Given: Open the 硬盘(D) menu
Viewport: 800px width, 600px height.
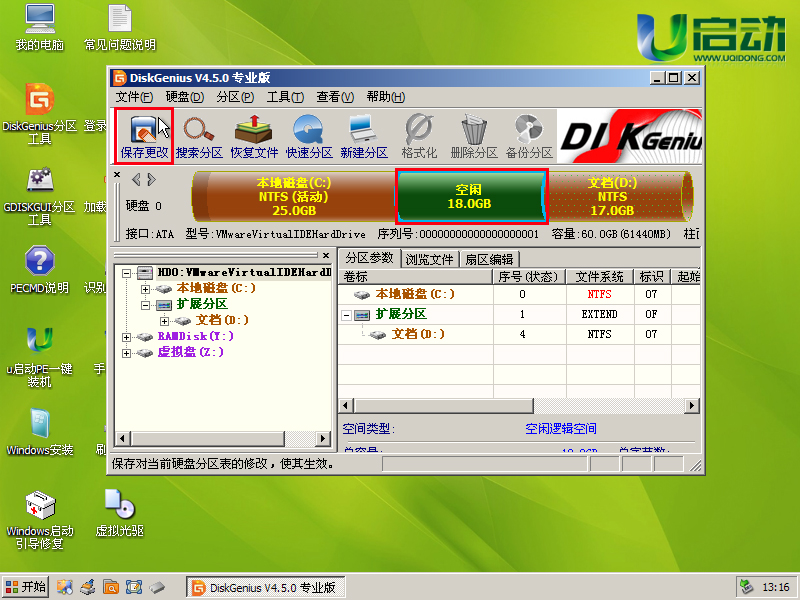Looking at the screenshot, I should pos(184,97).
